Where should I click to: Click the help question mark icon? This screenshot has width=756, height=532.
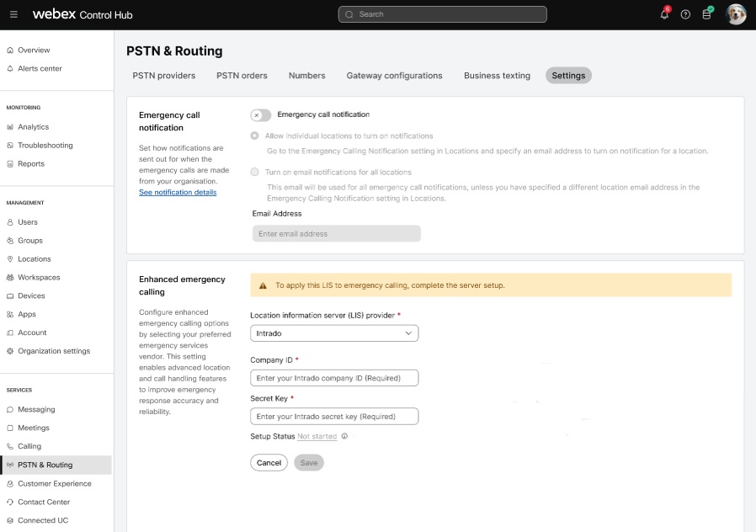point(685,14)
